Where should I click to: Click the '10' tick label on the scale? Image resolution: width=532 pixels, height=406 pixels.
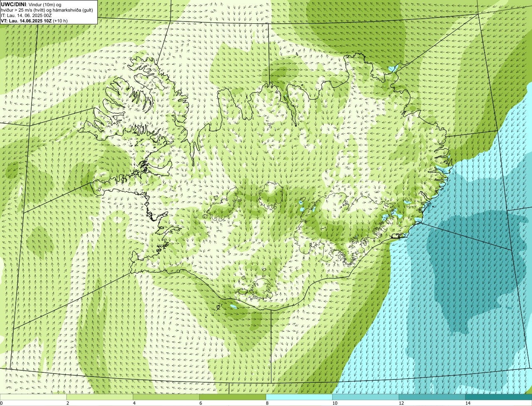[x=335, y=403]
